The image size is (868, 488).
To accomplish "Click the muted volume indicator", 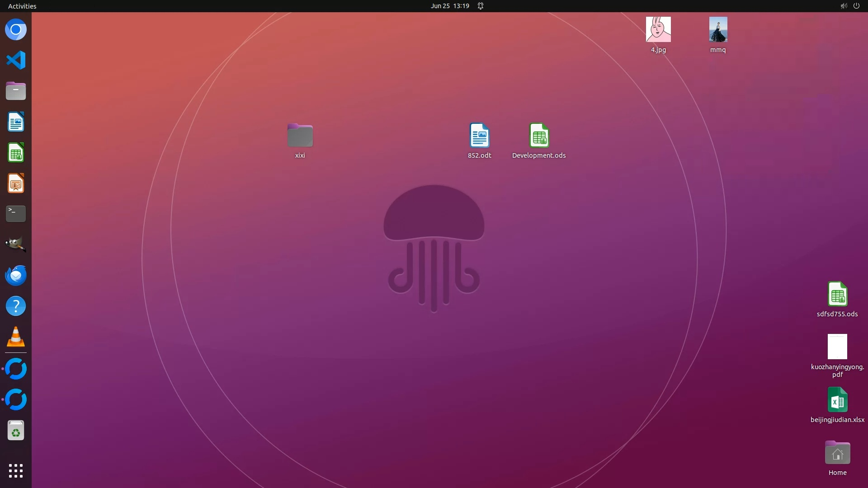I will click(x=844, y=6).
